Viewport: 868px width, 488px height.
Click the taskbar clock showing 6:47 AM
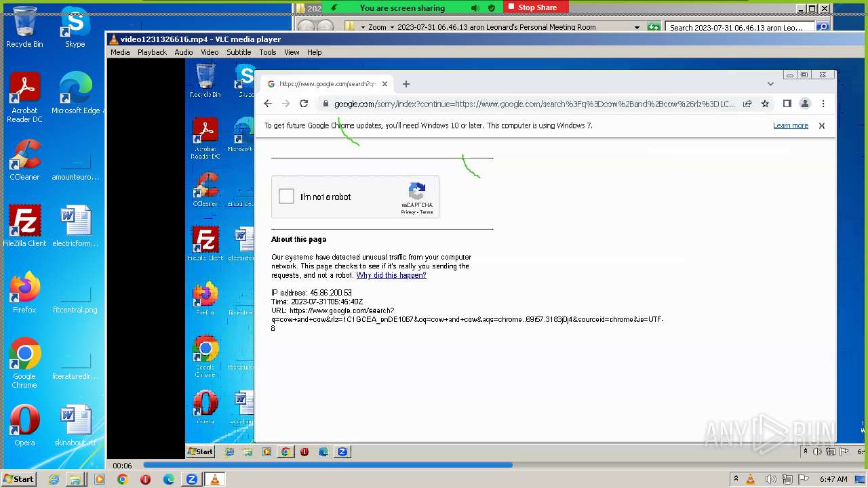(833, 479)
